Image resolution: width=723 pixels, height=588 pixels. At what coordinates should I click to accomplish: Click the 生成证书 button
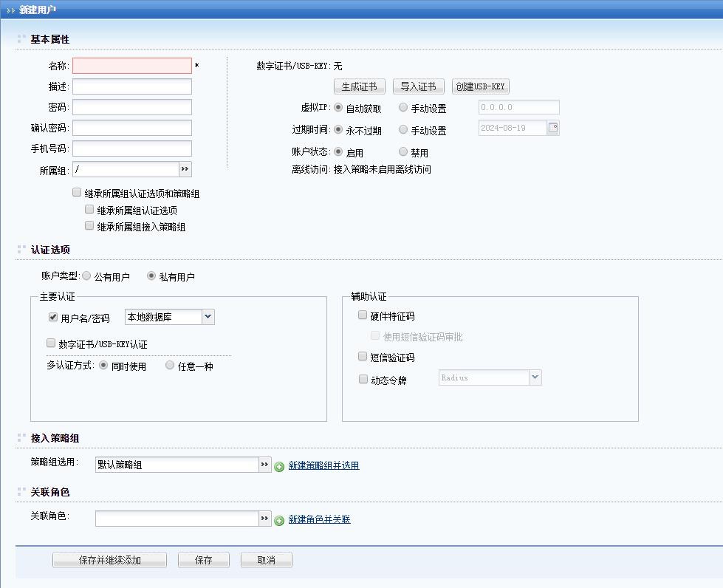tap(360, 86)
